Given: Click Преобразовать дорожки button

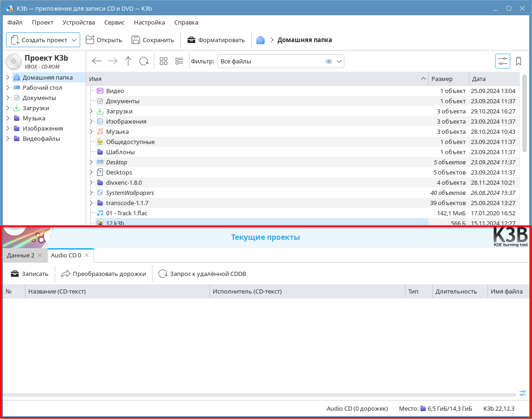Looking at the screenshot, I should click(x=103, y=274).
